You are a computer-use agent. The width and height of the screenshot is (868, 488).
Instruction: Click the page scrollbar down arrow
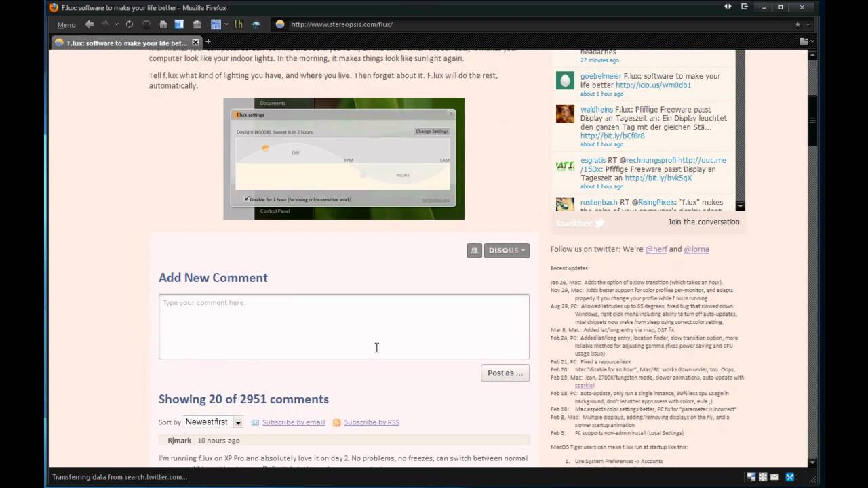point(812,462)
